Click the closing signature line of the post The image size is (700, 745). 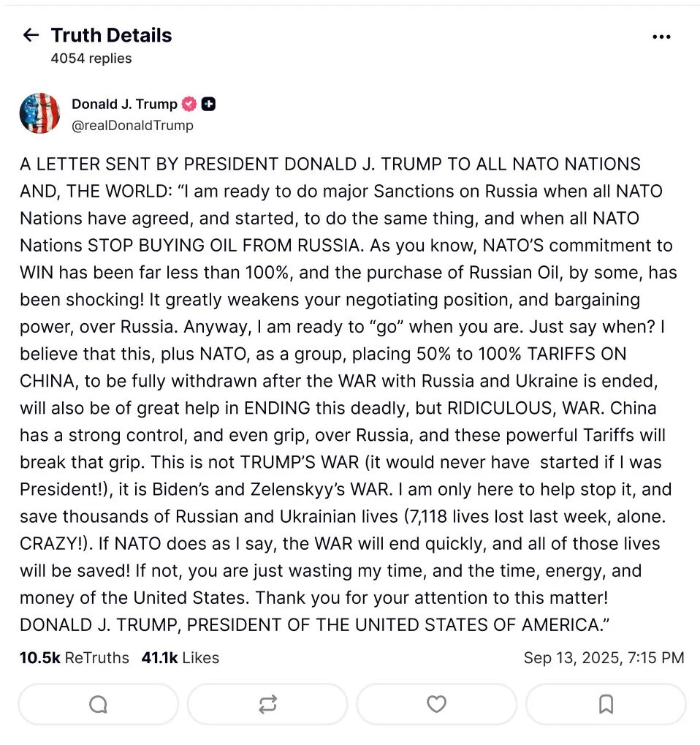point(316,625)
